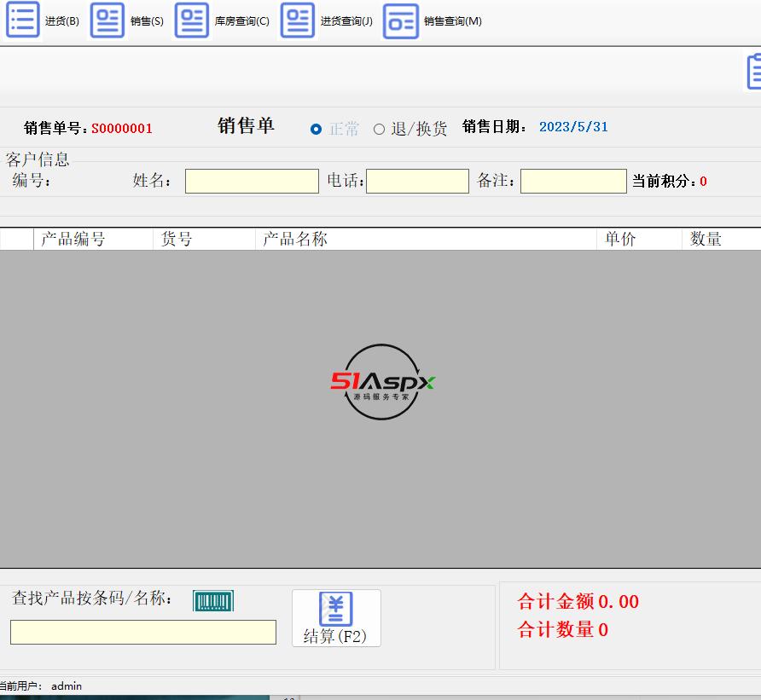The image size is (761, 700).
Task: Click the order number S0000001
Action: [x=122, y=129]
